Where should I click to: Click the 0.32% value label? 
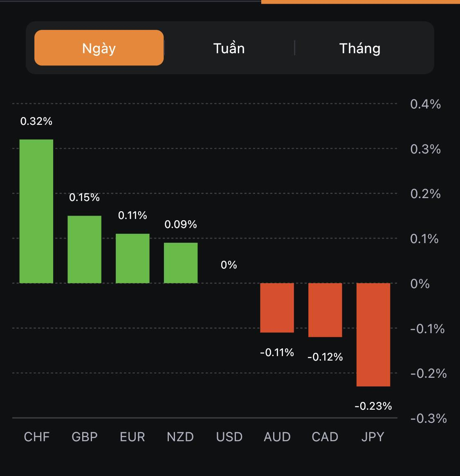[x=36, y=121]
